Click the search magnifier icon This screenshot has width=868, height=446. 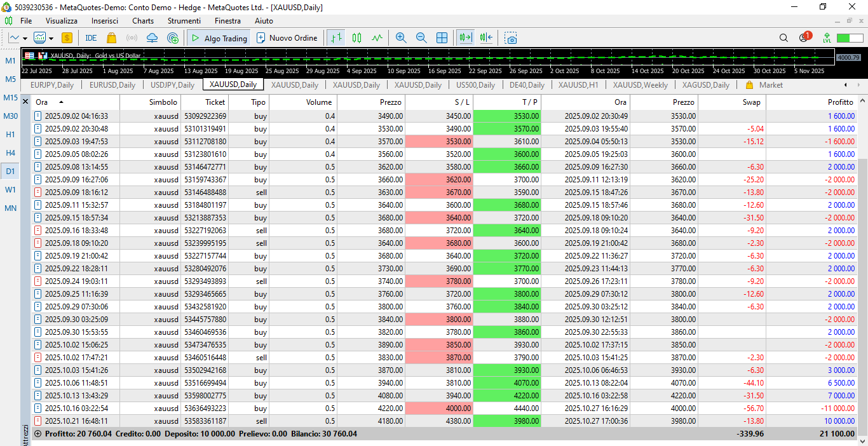click(x=783, y=38)
